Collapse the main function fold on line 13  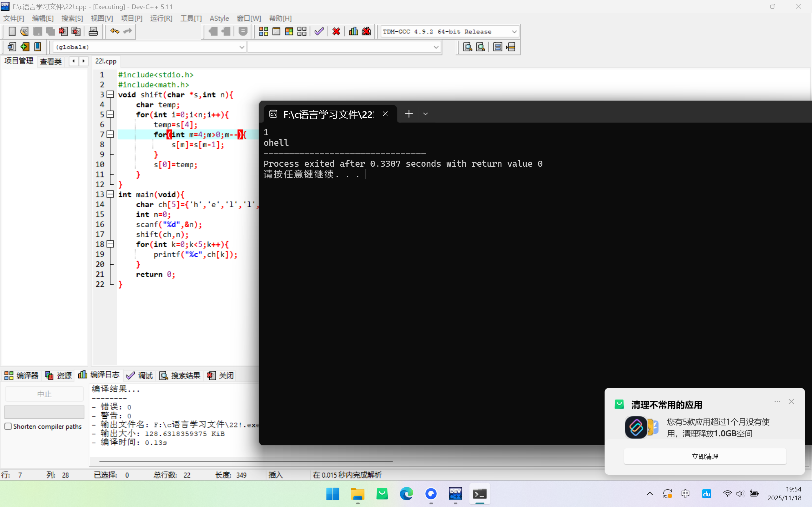(x=110, y=194)
